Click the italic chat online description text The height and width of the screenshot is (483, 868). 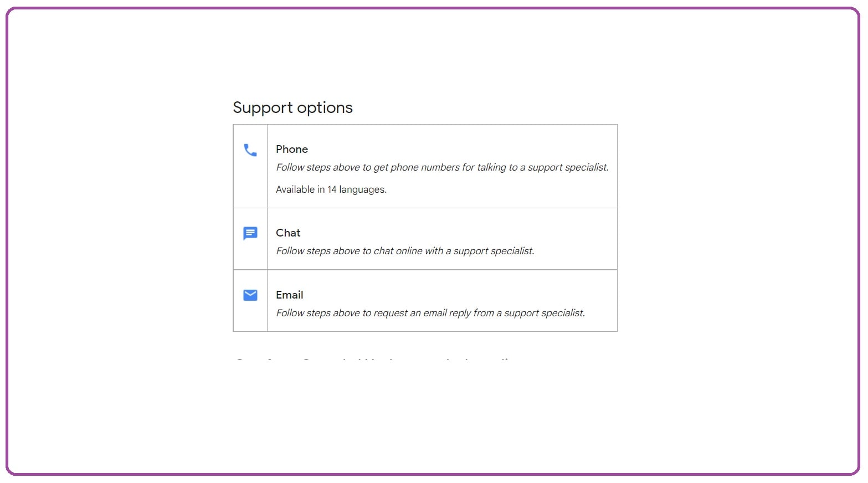[x=405, y=251]
